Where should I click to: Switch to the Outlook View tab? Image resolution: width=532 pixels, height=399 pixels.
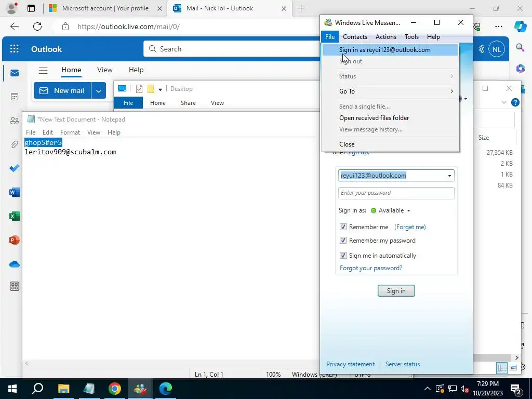point(104,70)
